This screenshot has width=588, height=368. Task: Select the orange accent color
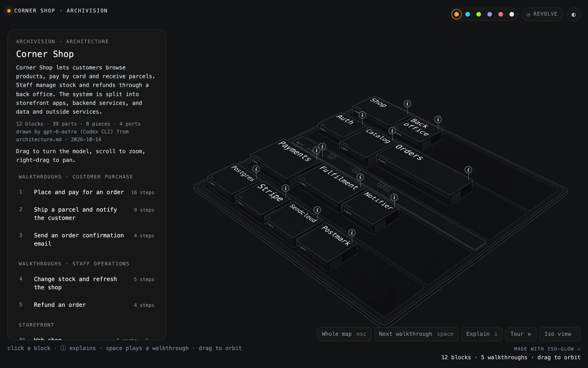pyautogui.click(x=456, y=14)
